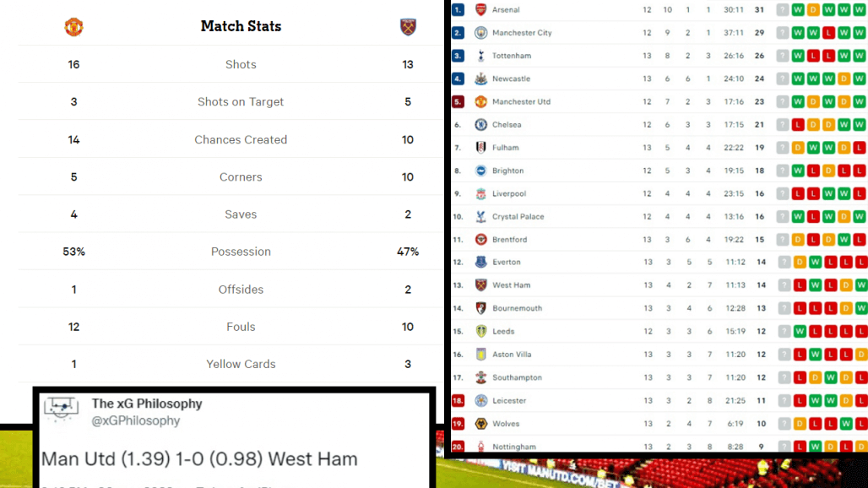This screenshot has width=868, height=488.
Task: Click the Tottenham club badge in standings
Action: (481, 56)
